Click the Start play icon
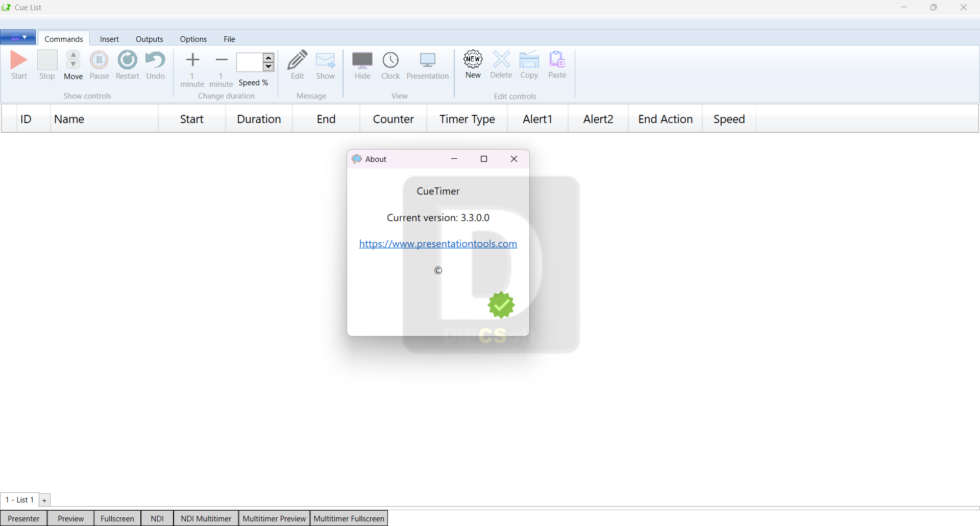 click(19, 60)
